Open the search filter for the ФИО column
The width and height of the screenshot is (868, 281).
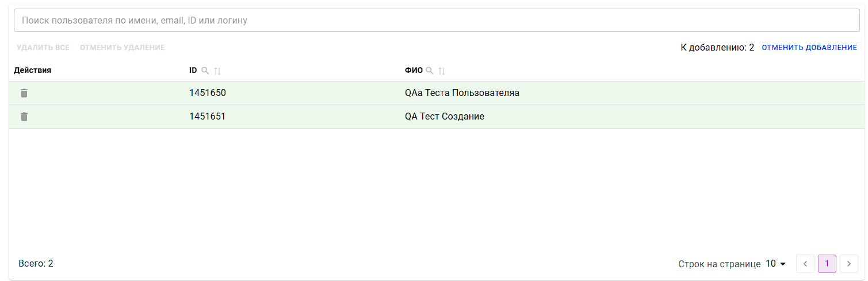[429, 71]
